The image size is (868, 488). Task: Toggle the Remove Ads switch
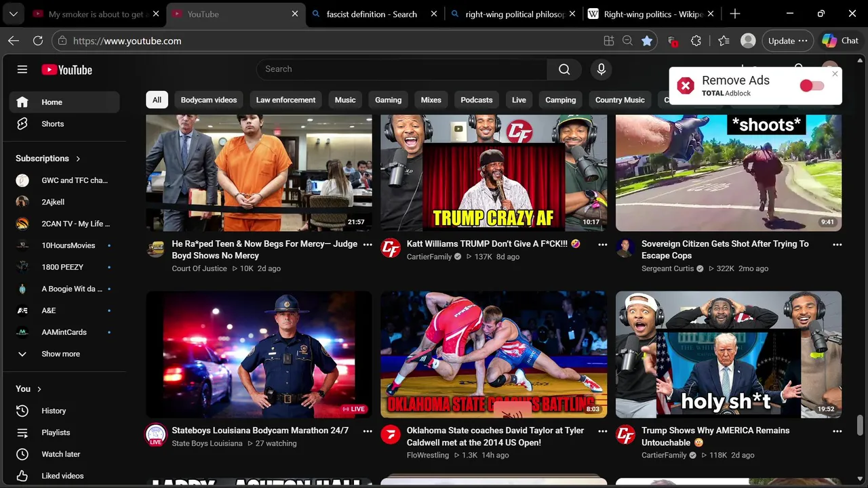(812, 85)
